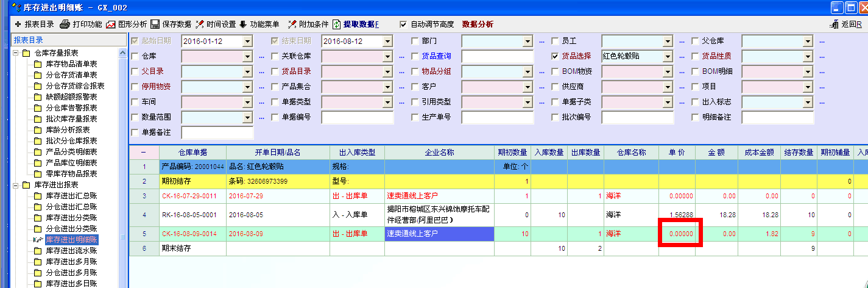Screen dimensions: 868x288
Task: Uncheck the 货品选择 checkbox
Action: point(555,56)
